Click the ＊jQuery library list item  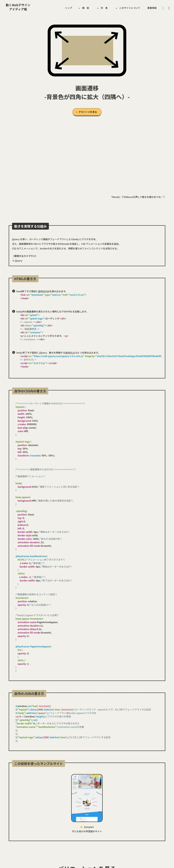tap(17, 260)
